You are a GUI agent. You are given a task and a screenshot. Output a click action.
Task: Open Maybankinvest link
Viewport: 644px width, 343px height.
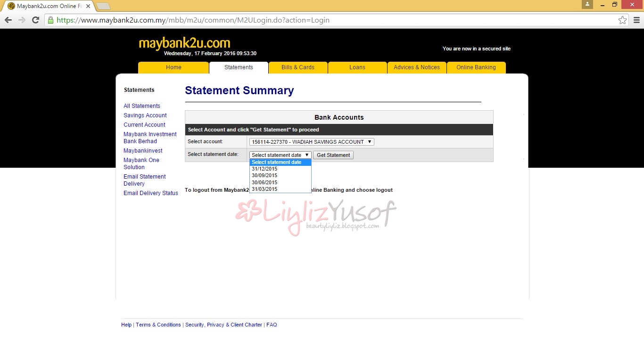coord(143,151)
